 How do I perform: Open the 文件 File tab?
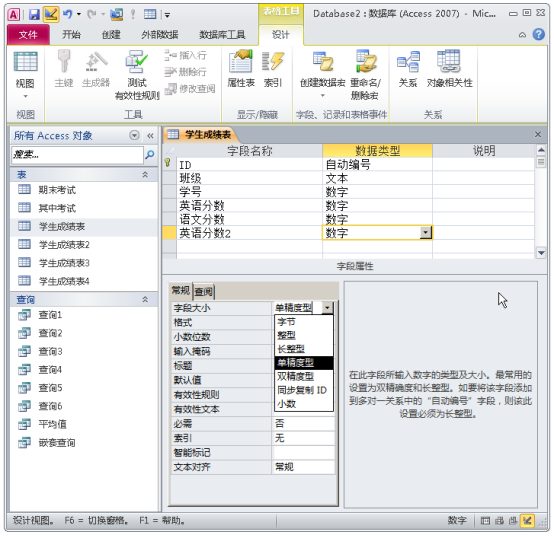pos(28,35)
